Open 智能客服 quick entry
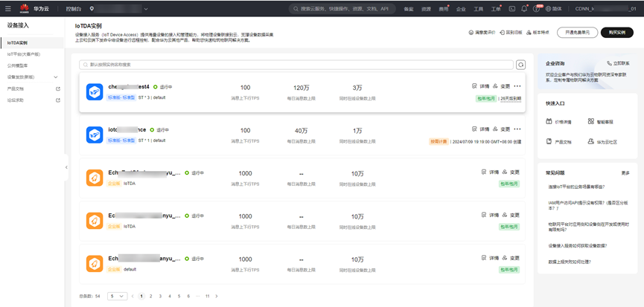The height and width of the screenshot is (307, 644). click(x=601, y=122)
